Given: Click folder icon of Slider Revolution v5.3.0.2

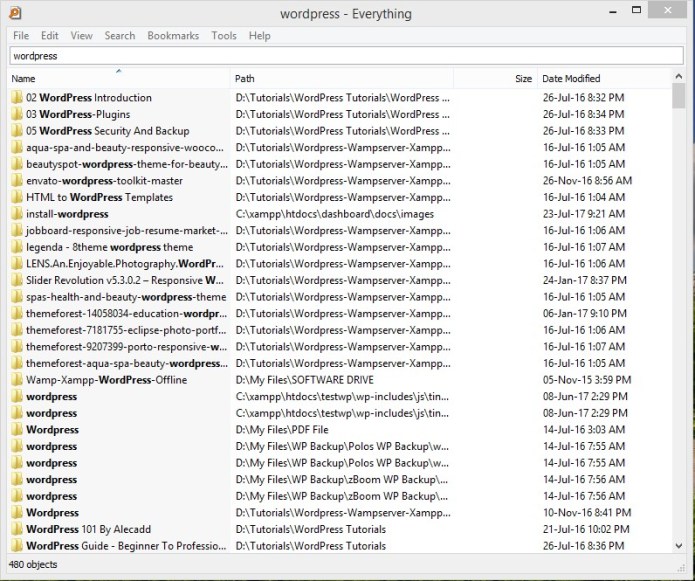Looking at the screenshot, I should pos(17,280).
